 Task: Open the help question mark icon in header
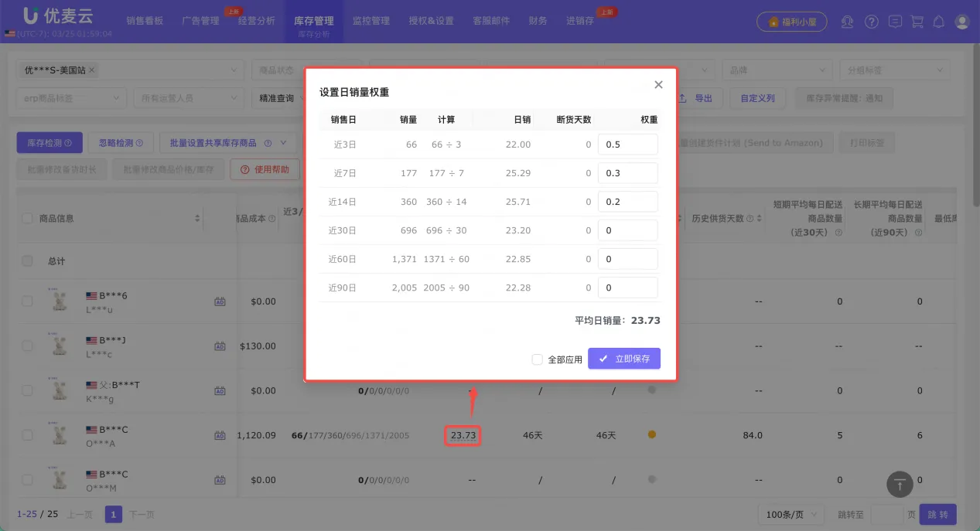pyautogui.click(x=872, y=22)
